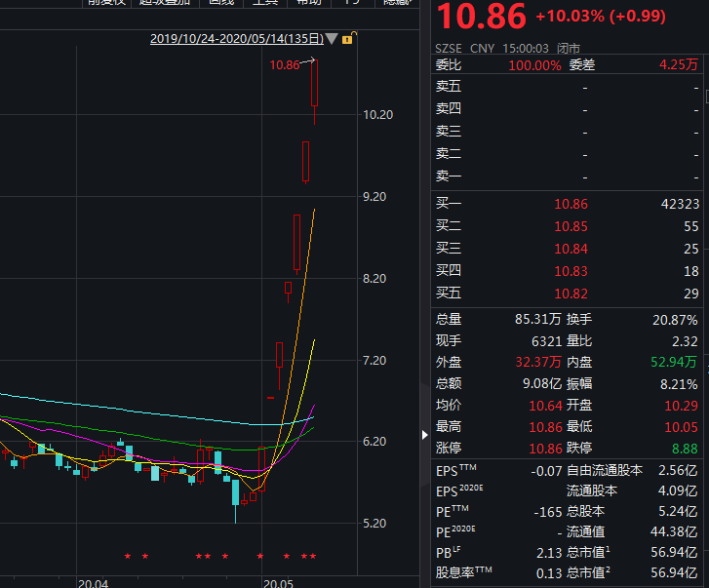This screenshot has height=588, width=709.
Task: Select the 买一 bid price 10.86
Action: tap(571, 204)
